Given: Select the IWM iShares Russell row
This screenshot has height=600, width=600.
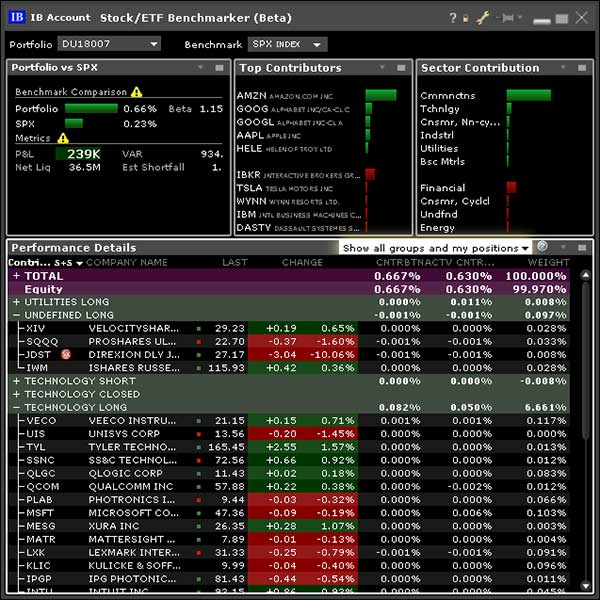Looking at the screenshot, I should point(289,368).
